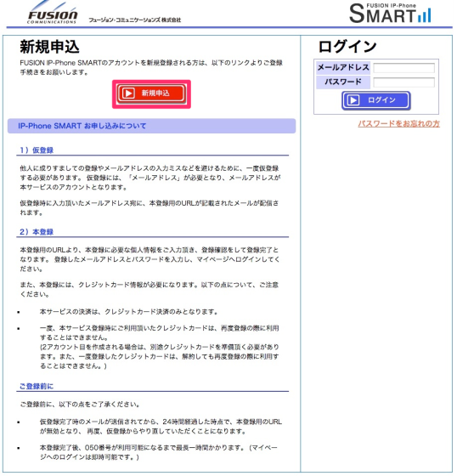This screenshot has height=476, width=457.
Task: Click bullet text about 24時間経過 URL expiry
Action: pyautogui.click(x=161, y=427)
